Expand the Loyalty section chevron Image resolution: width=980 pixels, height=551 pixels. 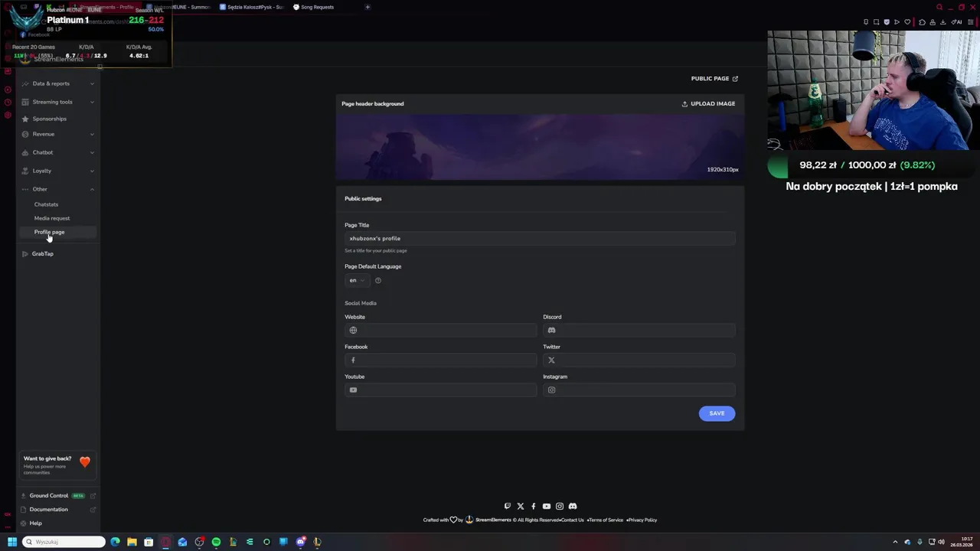tap(92, 171)
